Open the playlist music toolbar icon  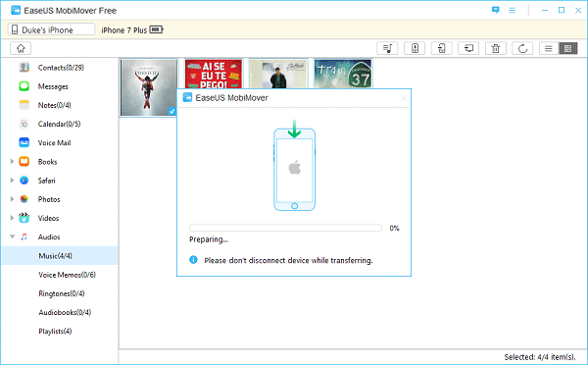click(x=387, y=48)
